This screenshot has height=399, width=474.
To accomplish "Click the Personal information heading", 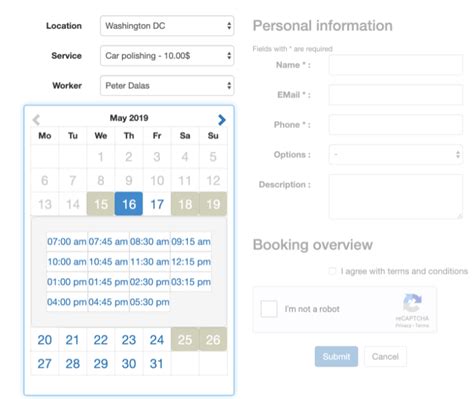I will click(x=323, y=26).
